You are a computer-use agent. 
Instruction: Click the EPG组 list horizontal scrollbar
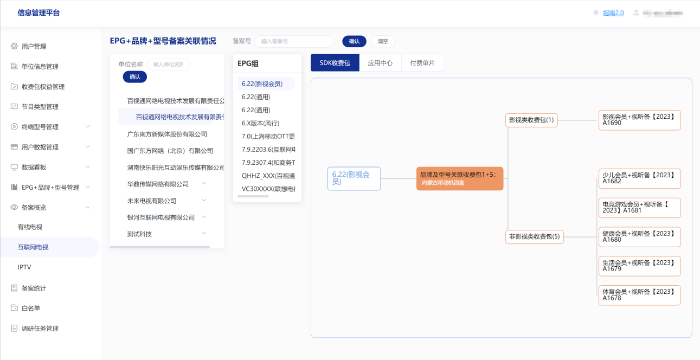click(x=253, y=196)
